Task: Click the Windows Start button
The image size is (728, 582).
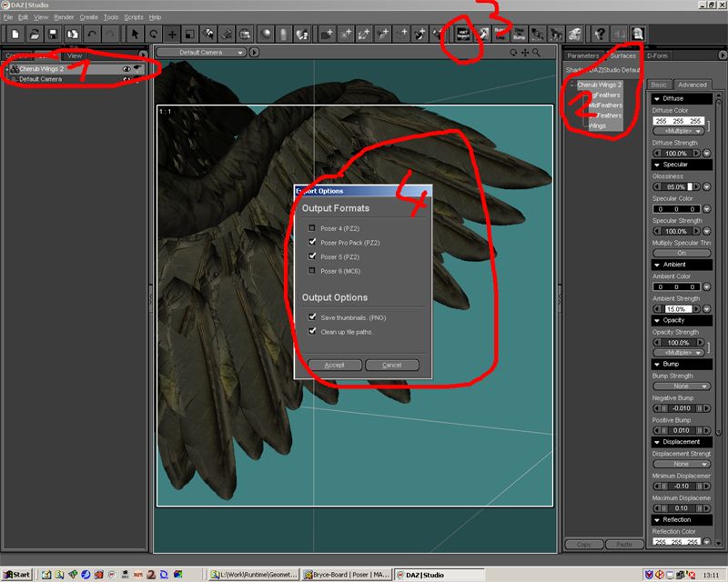Action: click(16, 575)
